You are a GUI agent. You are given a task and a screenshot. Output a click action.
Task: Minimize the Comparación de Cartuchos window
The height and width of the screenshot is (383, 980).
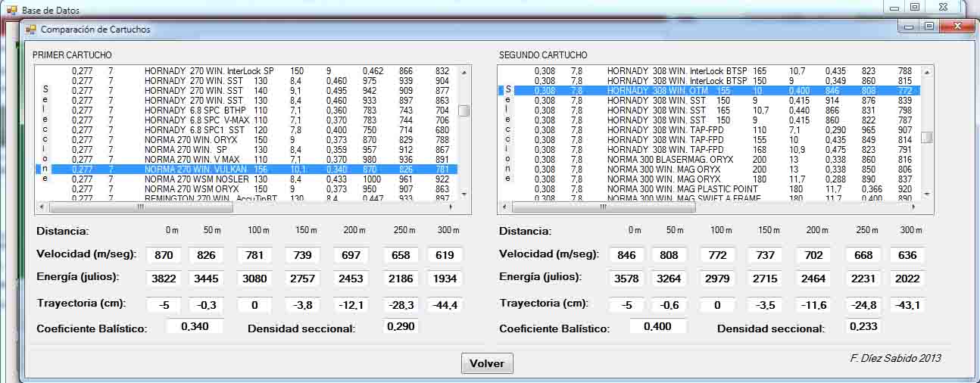(x=910, y=26)
